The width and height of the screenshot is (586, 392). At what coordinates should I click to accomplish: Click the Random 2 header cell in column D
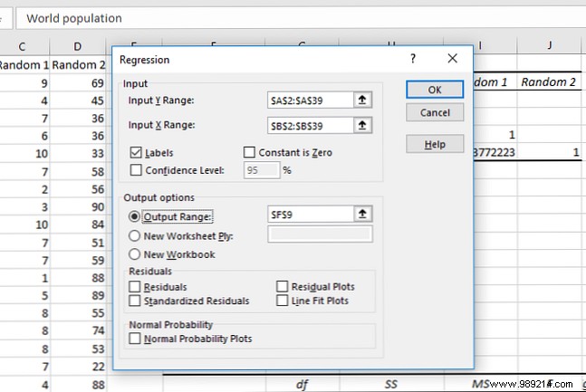(79, 65)
